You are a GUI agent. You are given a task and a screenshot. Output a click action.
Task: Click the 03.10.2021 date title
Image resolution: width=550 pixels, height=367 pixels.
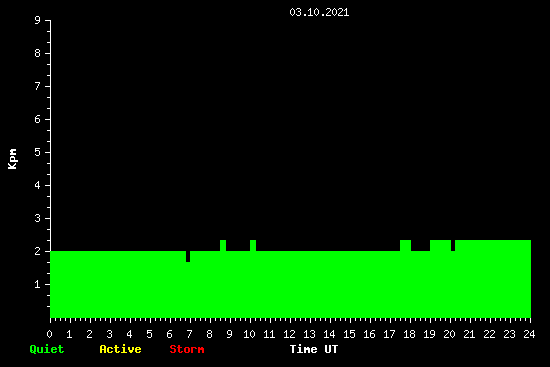click(319, 12)
